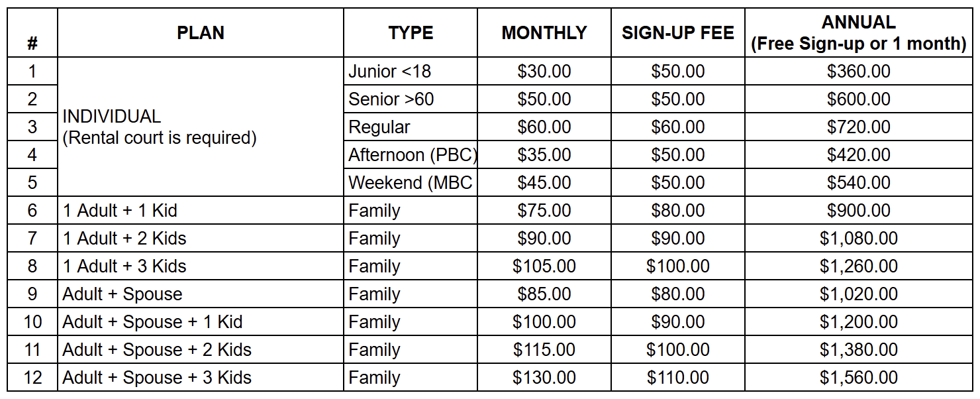Select the $360.00 annual price cell
The width and height of the screenshot is (980, 399).
coord(858,72)
